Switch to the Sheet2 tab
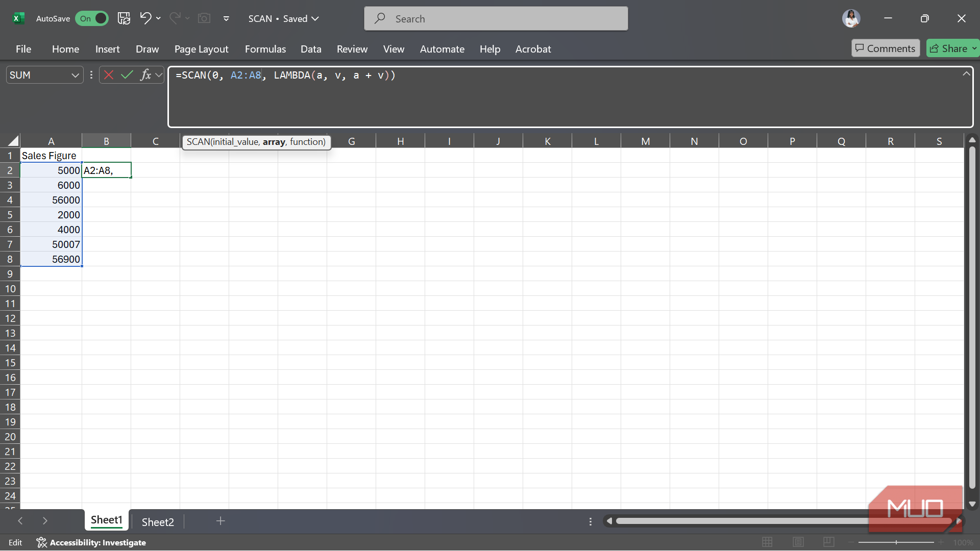The image size is (980, 551). pos(158,521)
